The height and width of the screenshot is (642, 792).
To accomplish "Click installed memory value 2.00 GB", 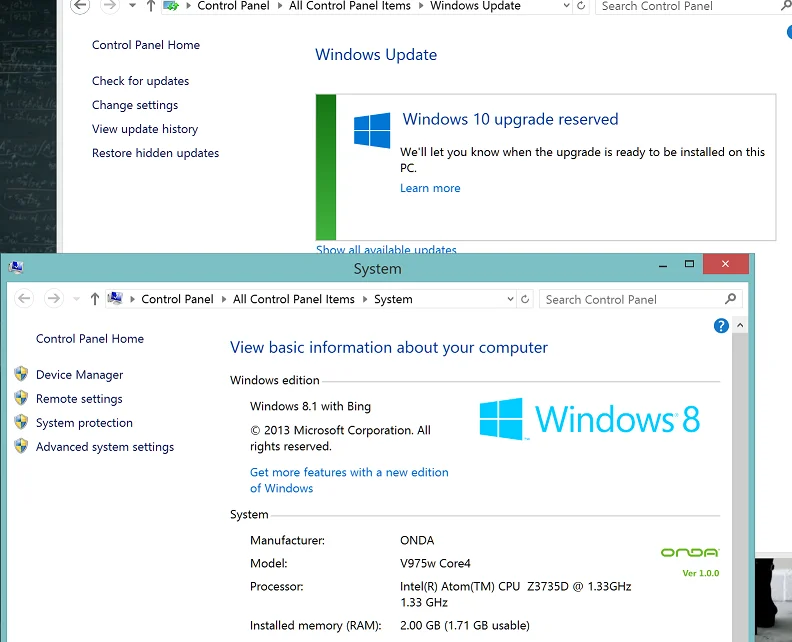I will coord(465,625).
